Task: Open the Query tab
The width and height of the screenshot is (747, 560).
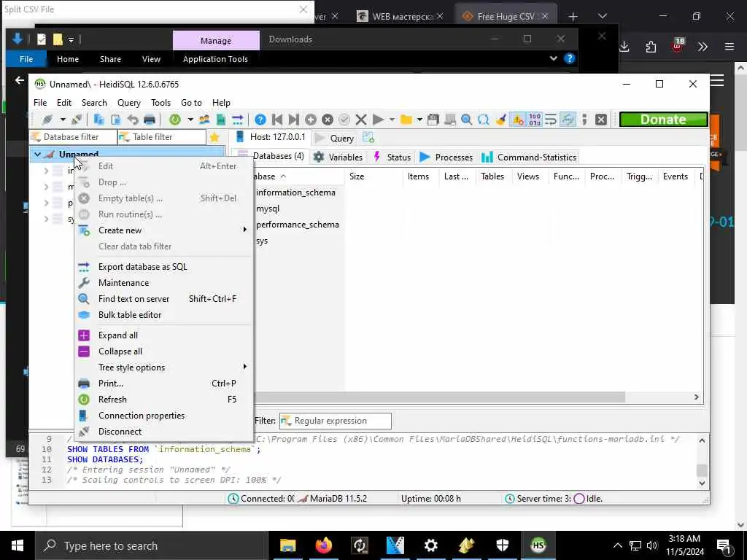Action: tap(334, 138)
